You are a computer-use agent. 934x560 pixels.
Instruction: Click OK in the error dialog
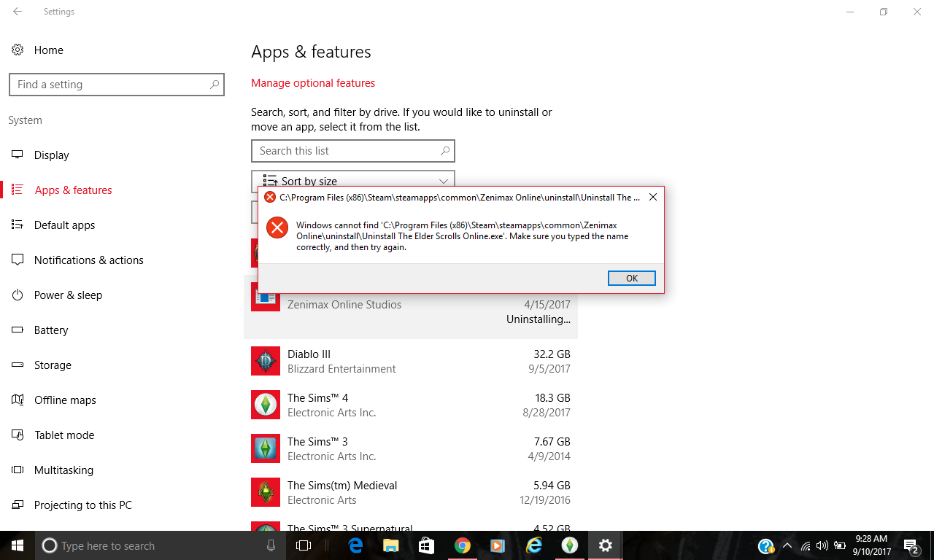(631, 278)
